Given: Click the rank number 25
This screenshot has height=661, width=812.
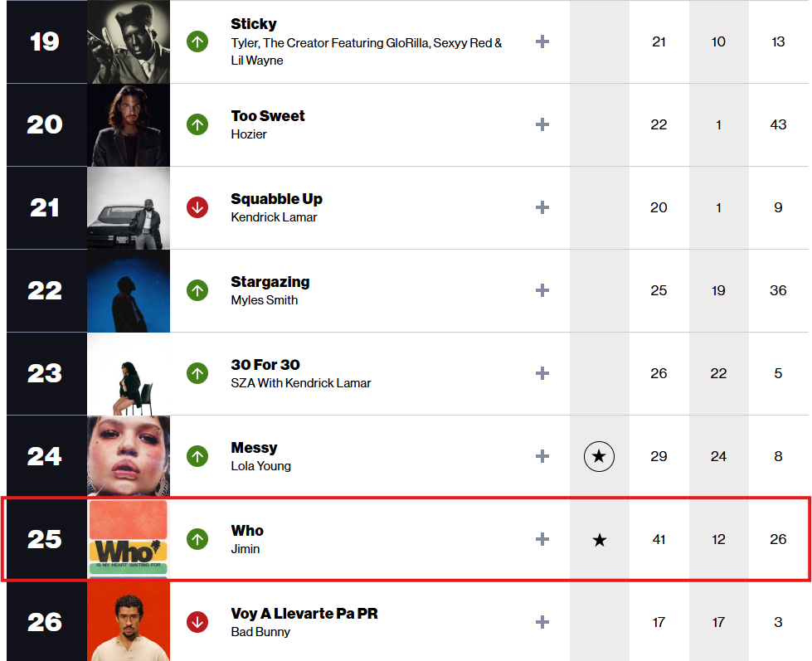Looking at the screenshot, I should [x=46, y=539].
